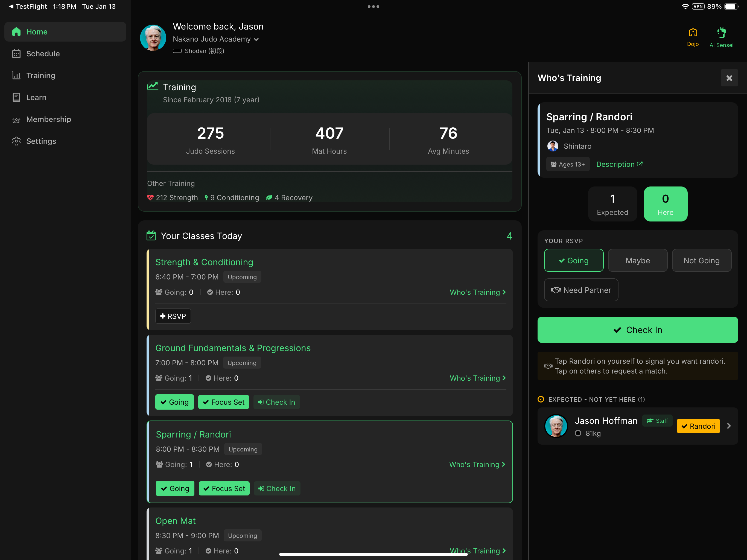
Task: Toggle Need Partner option
Action: (581, 290)
